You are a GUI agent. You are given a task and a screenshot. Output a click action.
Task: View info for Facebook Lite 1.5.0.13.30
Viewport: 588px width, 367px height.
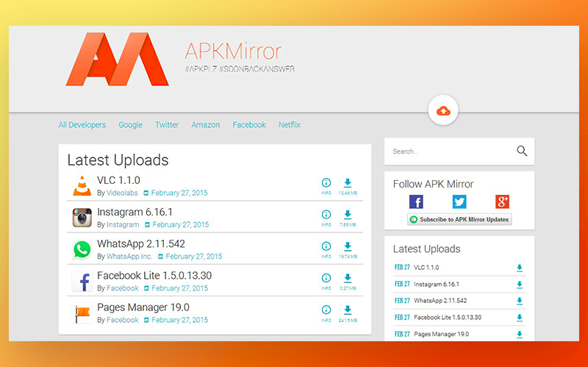[x=326, y=282]
